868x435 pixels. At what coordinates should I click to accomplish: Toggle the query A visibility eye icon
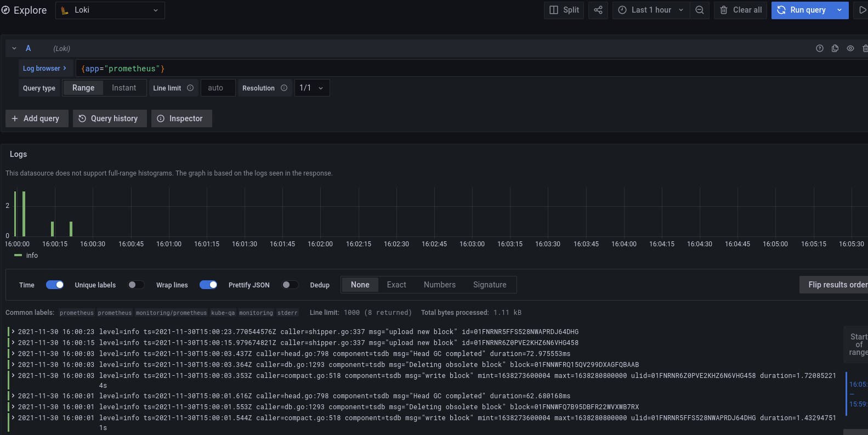point(850,48)
